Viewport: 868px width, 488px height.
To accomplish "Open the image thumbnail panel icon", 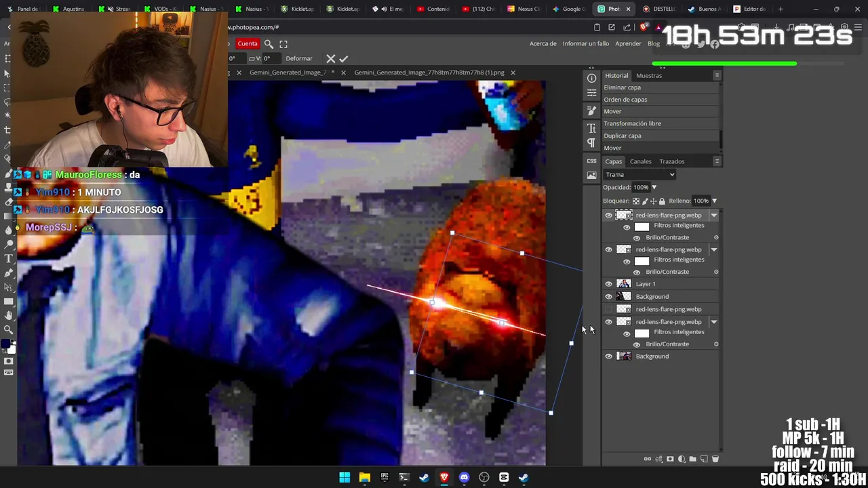I will (591, 176).
